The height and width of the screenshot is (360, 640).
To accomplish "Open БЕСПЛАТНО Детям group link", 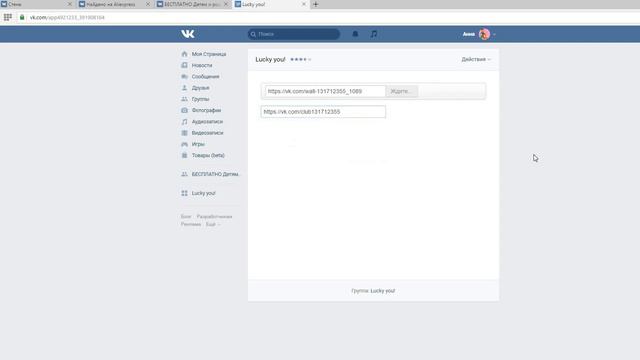I will pyautogui.click(x=215, y=174).
